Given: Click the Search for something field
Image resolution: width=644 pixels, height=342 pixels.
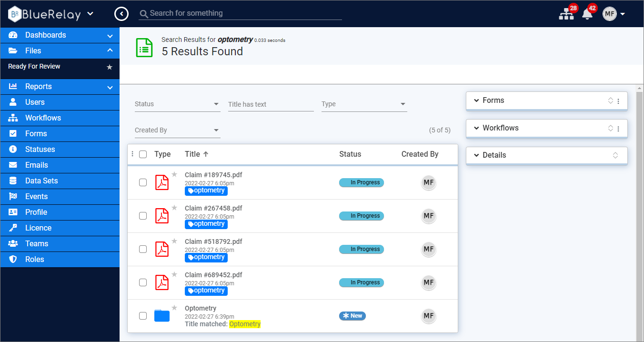Looking at the screenshot, I should click(241, 13).
